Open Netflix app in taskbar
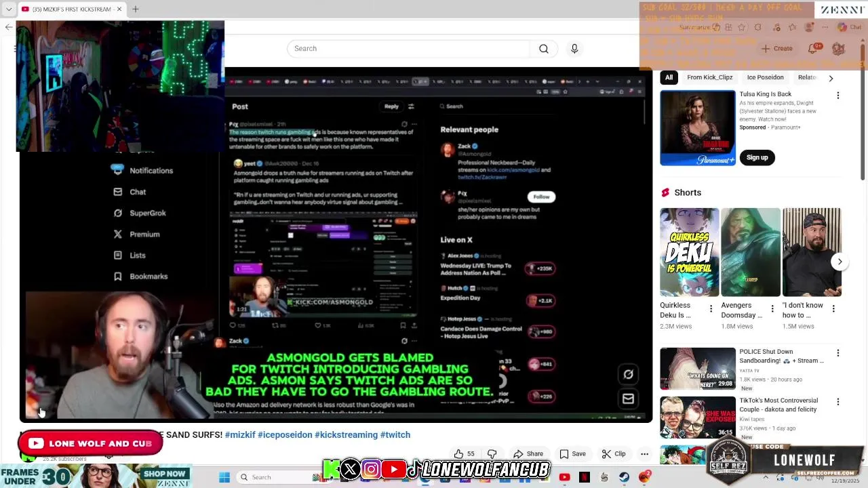The width and height of the screenshot is (868, 488). pyautogui.click(x=584, y=477)
